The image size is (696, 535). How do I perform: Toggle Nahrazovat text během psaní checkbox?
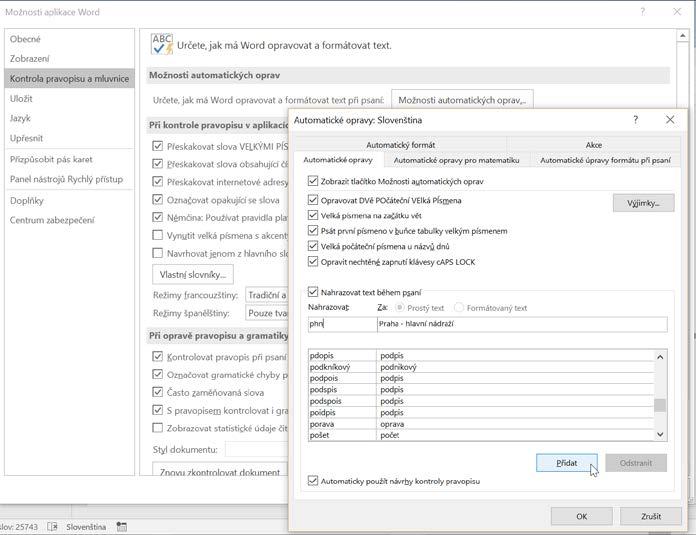click(313, 292)
